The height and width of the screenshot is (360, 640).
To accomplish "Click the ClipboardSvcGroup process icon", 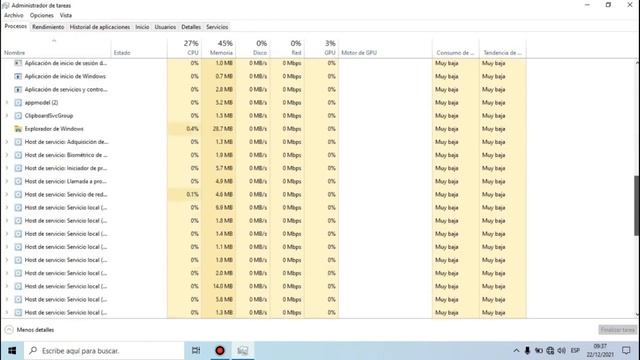I will click(x=18, y=116).
